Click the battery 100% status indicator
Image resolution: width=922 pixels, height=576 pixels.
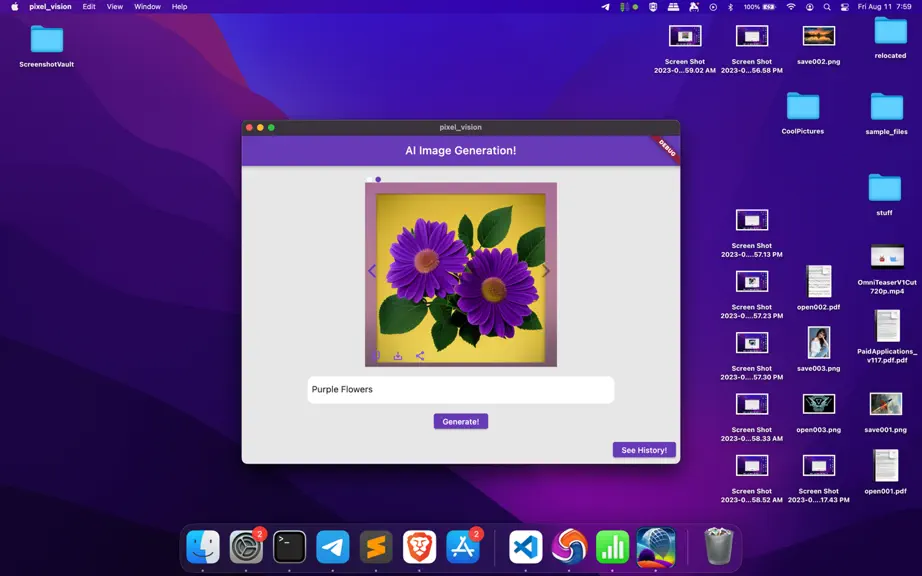tap(760, 6)
